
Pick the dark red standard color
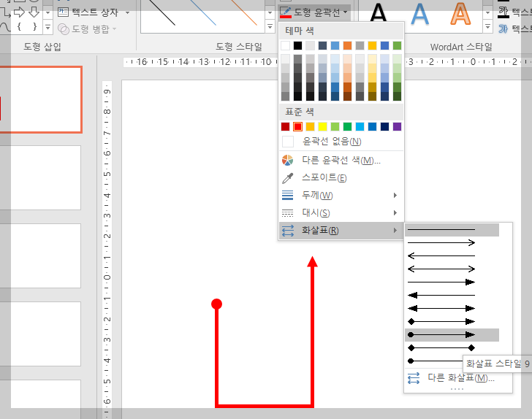(285, 126)
